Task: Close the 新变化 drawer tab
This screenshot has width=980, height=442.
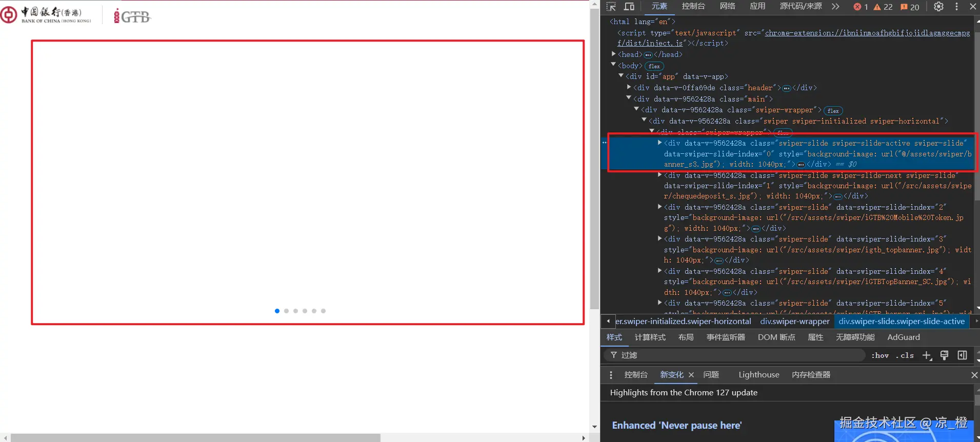Action: pos(691,375)
